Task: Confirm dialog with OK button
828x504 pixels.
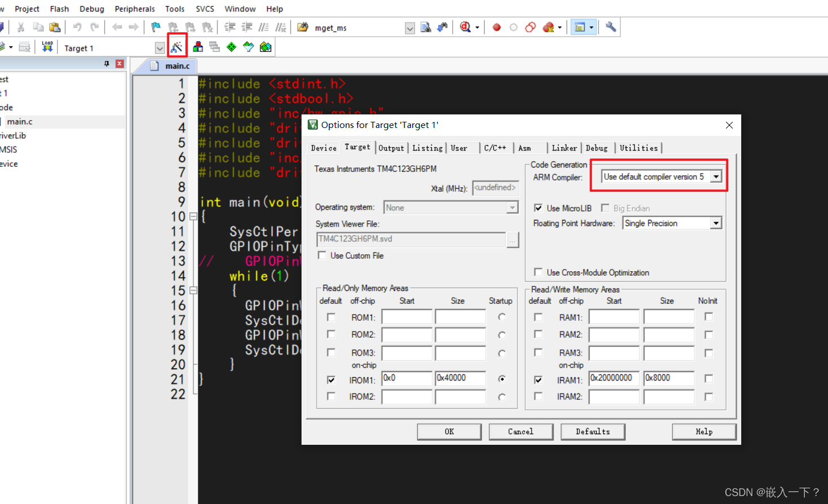Action: tap(449, 431)
